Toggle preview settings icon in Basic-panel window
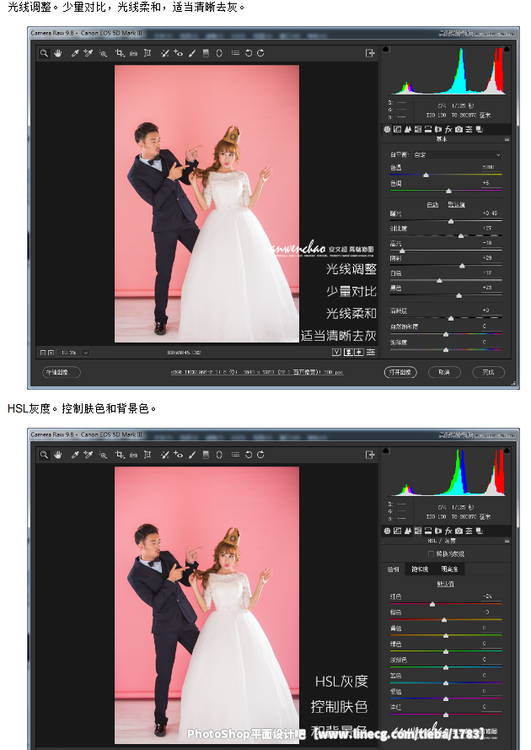Screen dimensions: 531x750 click(371, 352)
